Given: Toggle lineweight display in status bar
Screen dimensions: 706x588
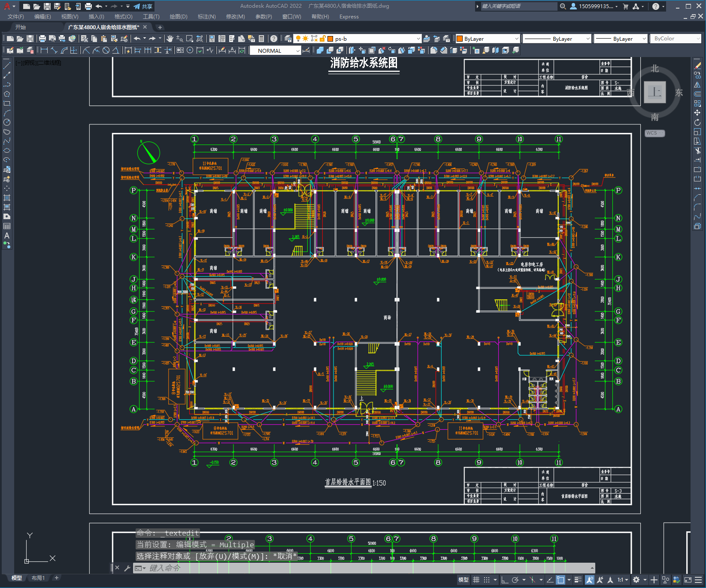Looking at the screenshot, I should coord(578,580).
